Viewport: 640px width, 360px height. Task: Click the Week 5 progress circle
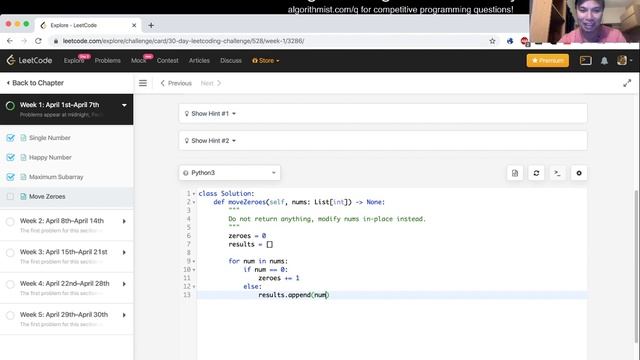(x=10, y=316)
